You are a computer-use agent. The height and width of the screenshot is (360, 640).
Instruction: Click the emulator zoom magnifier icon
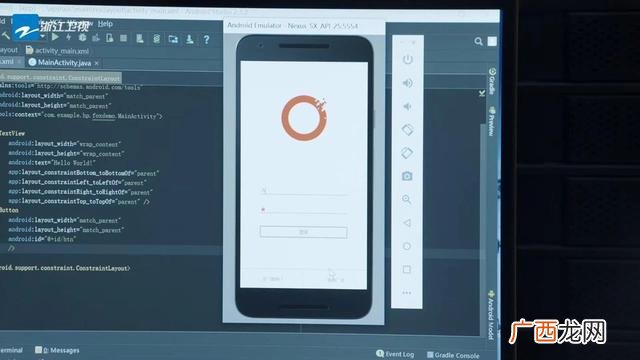407,199
